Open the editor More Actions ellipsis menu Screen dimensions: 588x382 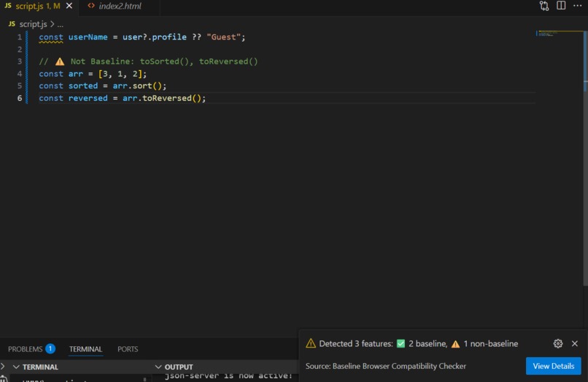(x=578, y=5)
